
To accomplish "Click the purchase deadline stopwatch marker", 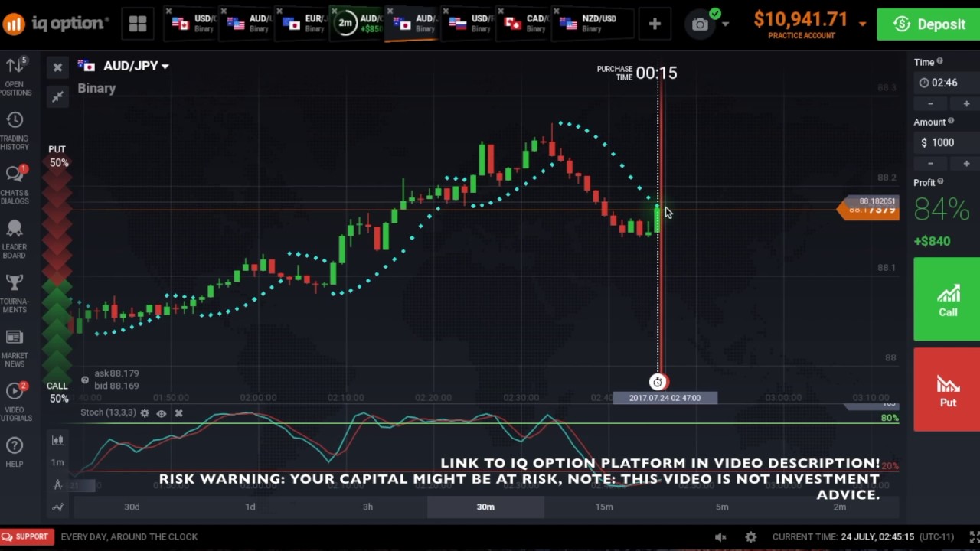I will click(658, 382).
